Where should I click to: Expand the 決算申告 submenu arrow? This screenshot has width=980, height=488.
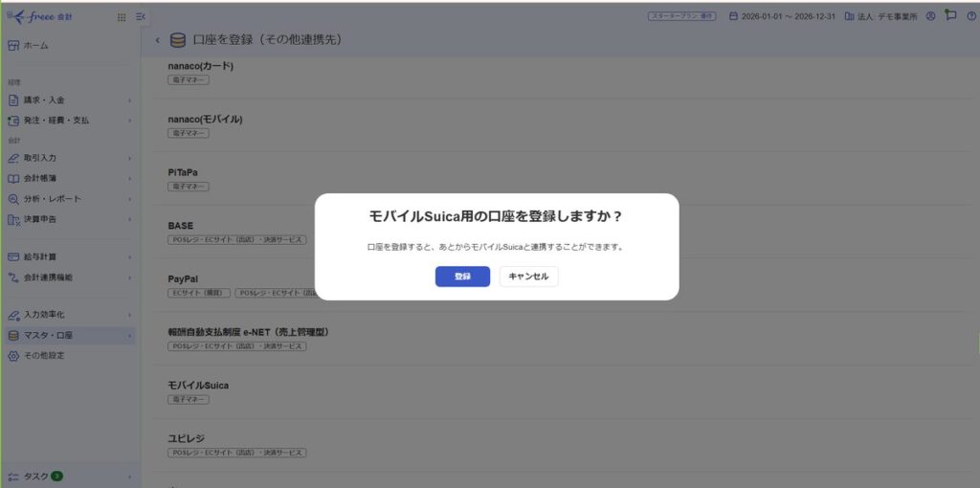click(x=130, y=219)
